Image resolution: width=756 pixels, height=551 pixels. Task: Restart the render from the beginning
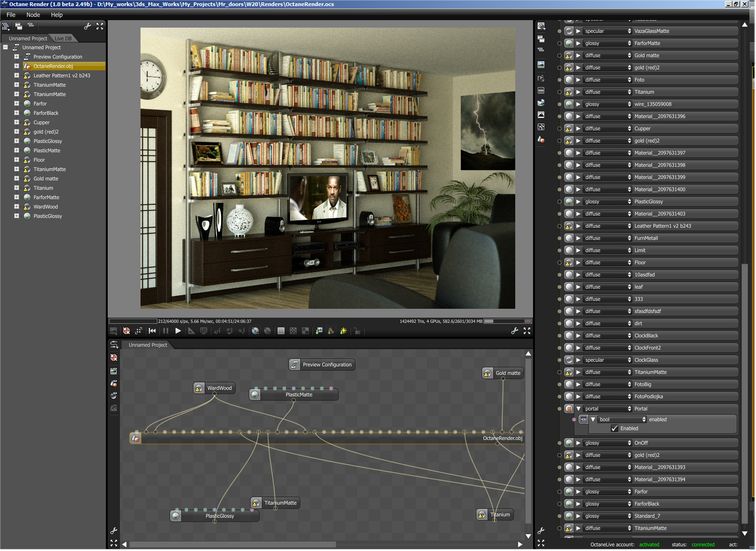click(x=152, y=331)
